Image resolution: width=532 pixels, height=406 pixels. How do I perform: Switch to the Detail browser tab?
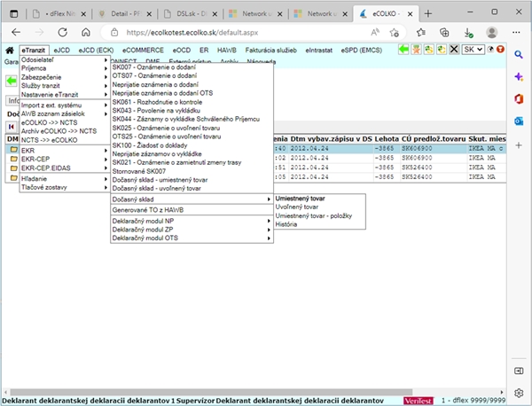point(126,14)
